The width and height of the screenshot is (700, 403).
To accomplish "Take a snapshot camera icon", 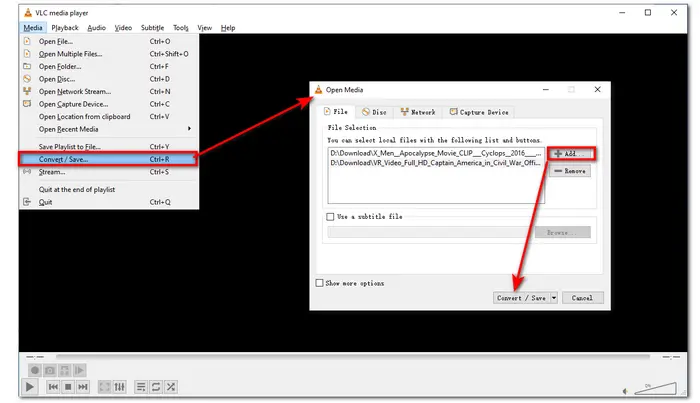I will pyautogui.click(x=50, y=370).
